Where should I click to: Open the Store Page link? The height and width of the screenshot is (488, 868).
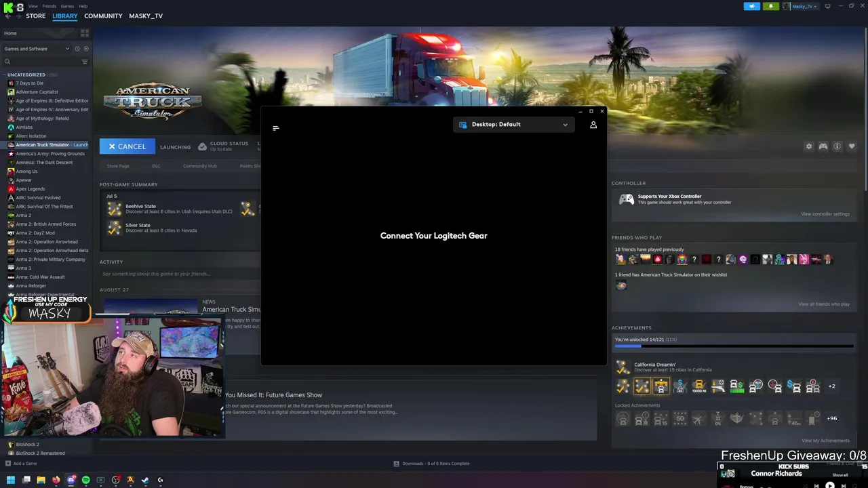click(118, 166)
